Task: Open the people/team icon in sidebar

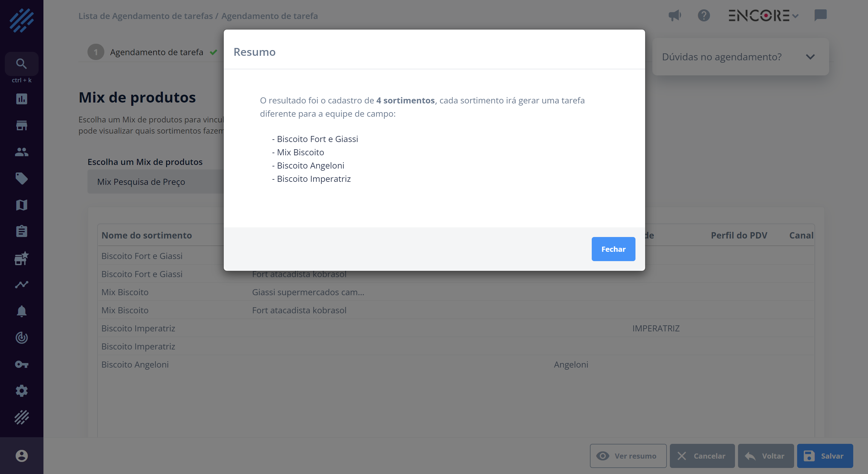Action: click(22, 152)
